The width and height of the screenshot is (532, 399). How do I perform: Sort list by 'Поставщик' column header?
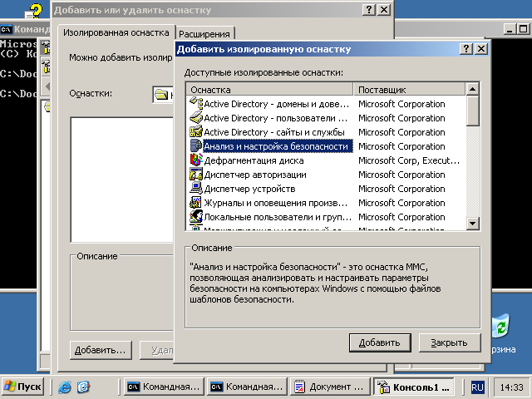(x=409, y=90)
